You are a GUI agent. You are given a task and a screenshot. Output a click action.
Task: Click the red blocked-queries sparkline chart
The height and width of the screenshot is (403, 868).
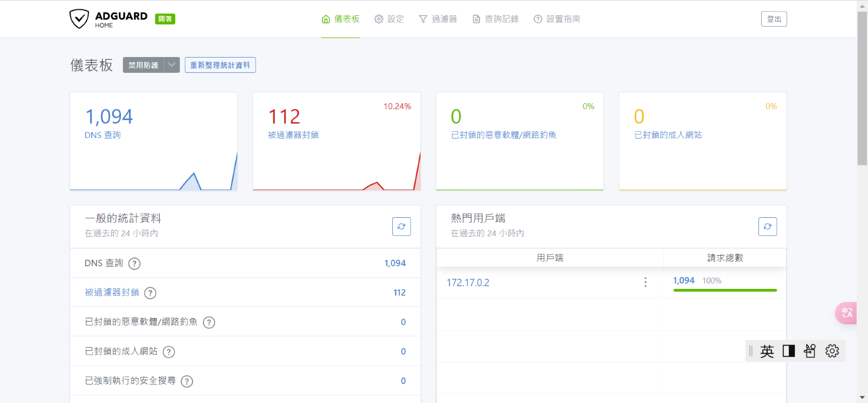pyautogui.click(x=336, y=171)
